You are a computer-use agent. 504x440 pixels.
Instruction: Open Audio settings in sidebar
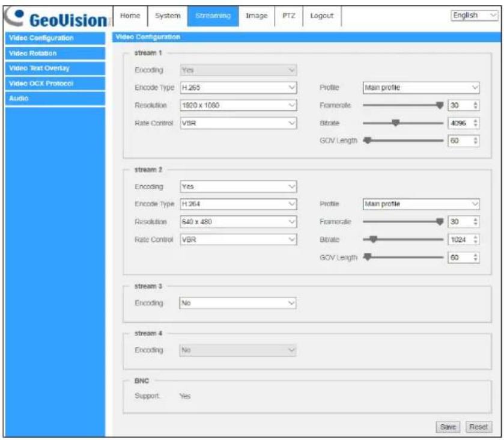tap(55, 99)
